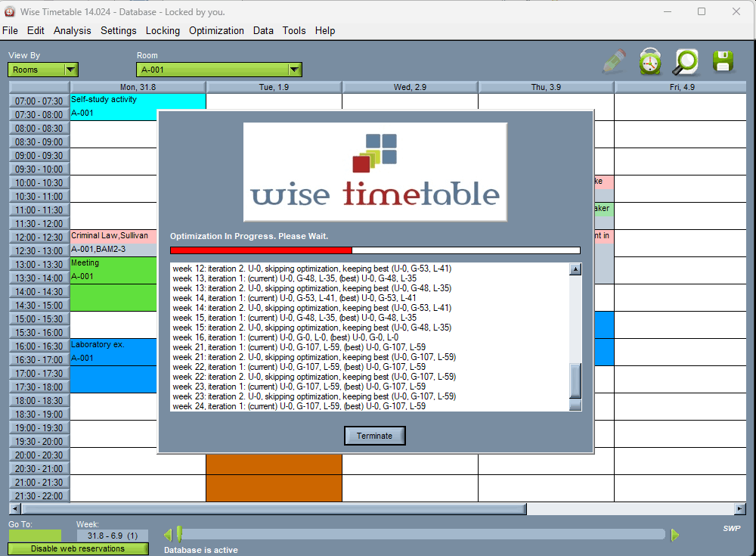The height and width of the screenshot is (556, 756).
Task: Open the Tools menu
Action: coord(293,31)
